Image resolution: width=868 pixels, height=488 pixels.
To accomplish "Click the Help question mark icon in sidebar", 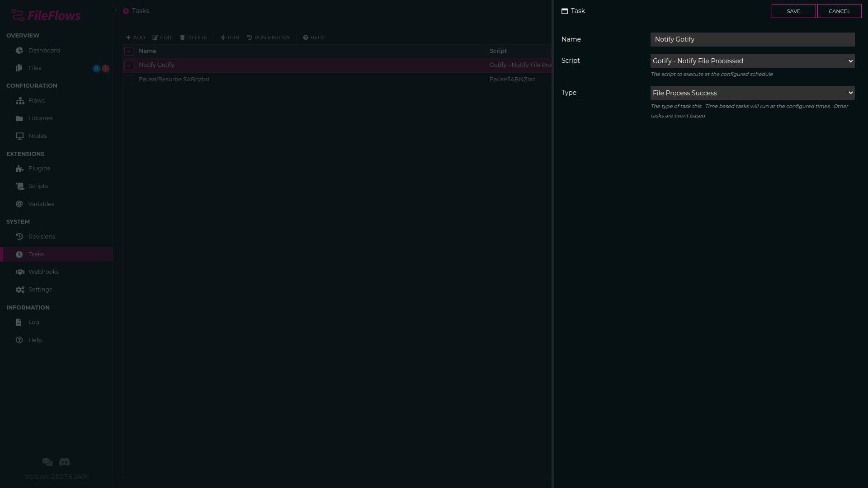I will click(x=19, y=340).
